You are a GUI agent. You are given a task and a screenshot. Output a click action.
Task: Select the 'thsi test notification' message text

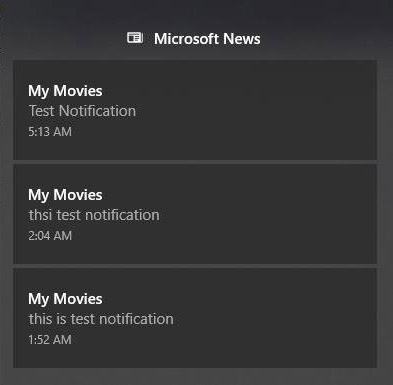[x=94, y=215]
